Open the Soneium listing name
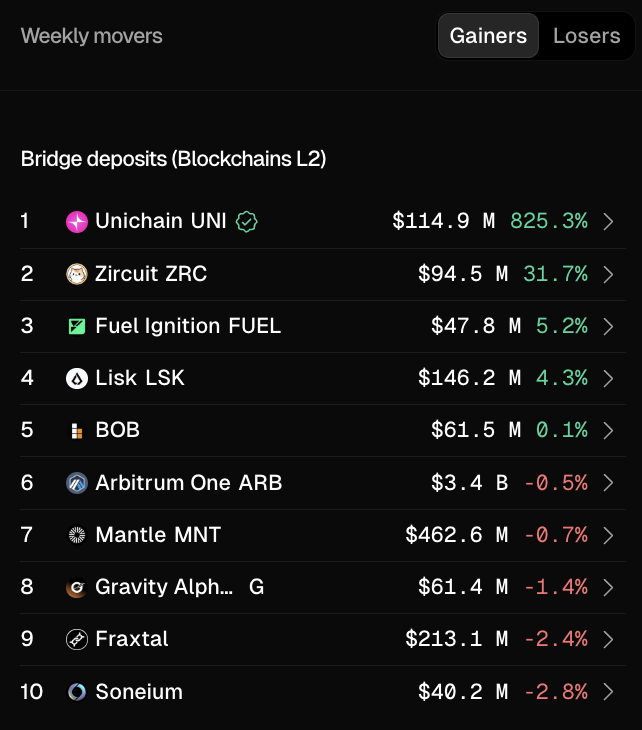The width and height of the screenshot is (642, 730). pos(139,692)
